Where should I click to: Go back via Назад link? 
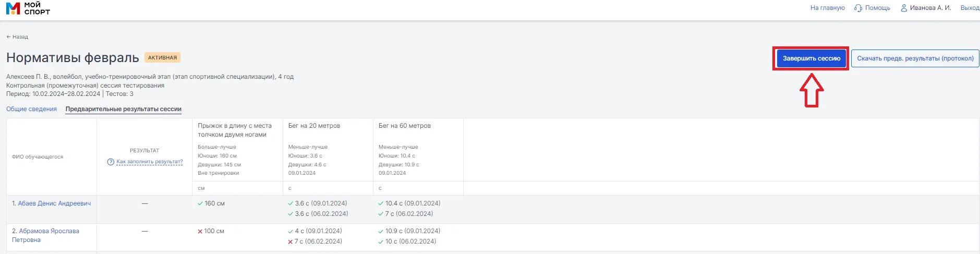pyautogui.click(x=17, y=37)
